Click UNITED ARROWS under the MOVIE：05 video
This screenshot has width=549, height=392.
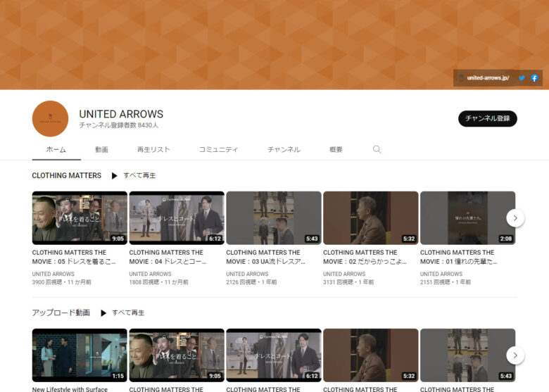53,274
